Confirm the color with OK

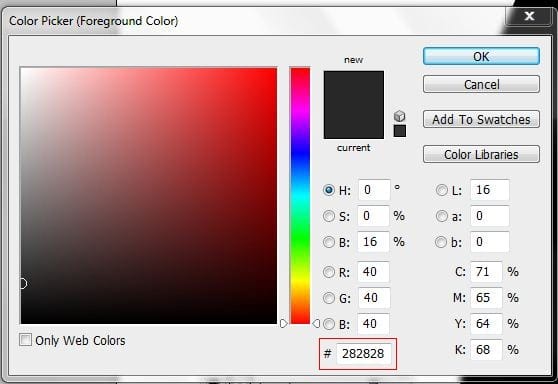tap(481, 56)
